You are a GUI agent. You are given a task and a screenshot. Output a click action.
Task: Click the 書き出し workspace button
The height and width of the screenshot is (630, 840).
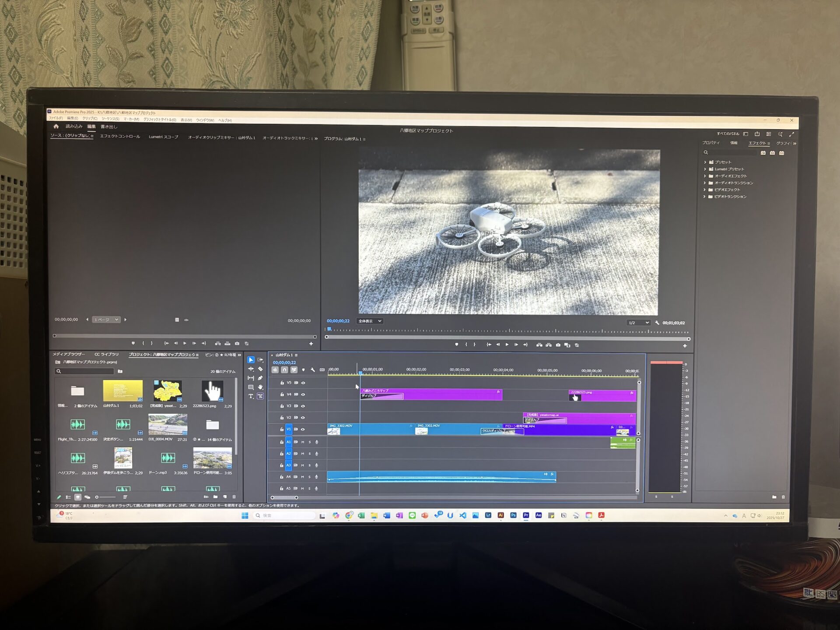coord(109,127)
